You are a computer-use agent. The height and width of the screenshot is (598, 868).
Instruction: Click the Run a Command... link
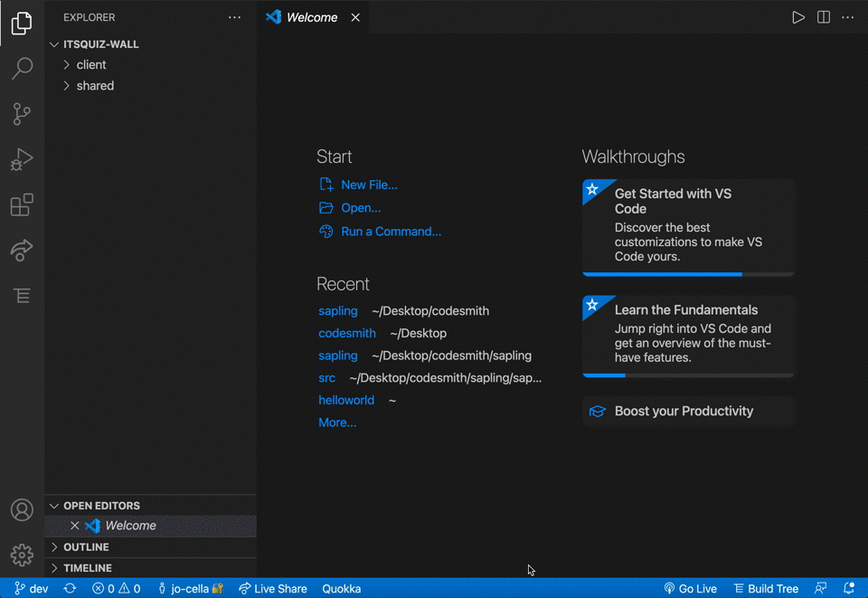(x=391, y=232)
